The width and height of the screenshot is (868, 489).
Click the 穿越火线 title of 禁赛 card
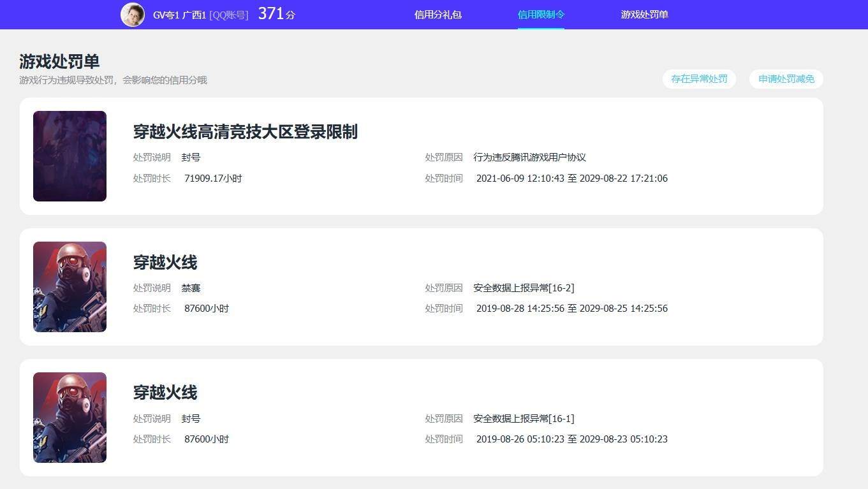[165, 262]
